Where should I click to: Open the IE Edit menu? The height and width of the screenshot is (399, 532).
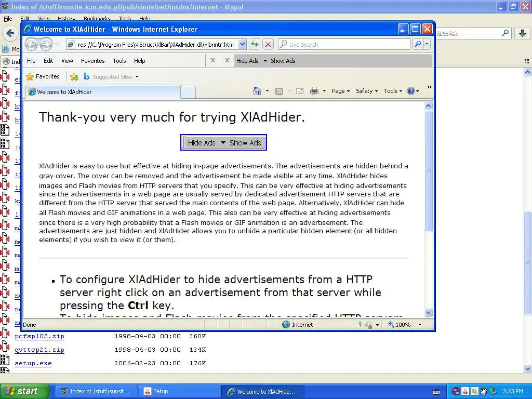[48, 61]
